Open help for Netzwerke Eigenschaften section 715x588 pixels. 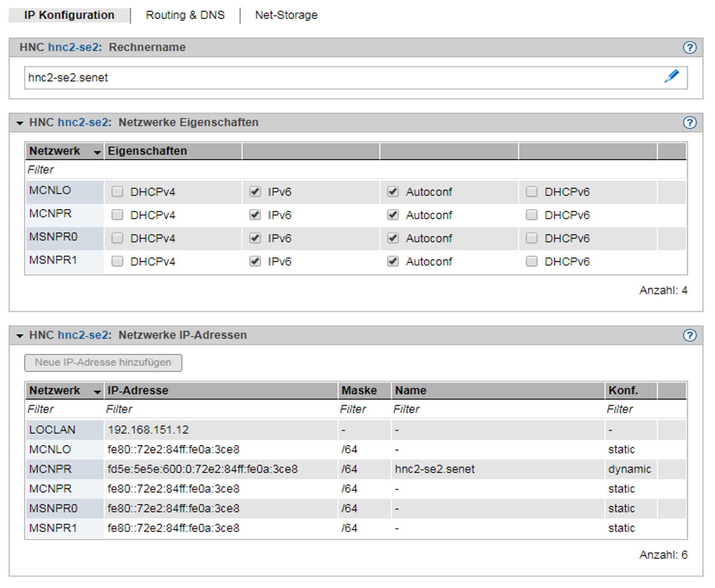click(689, 122)
